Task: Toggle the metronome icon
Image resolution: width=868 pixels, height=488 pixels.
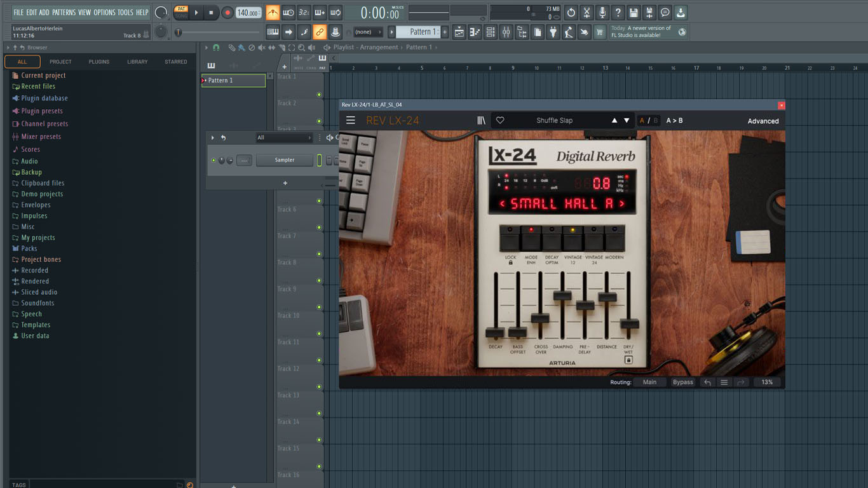Action: click(273, 12)
